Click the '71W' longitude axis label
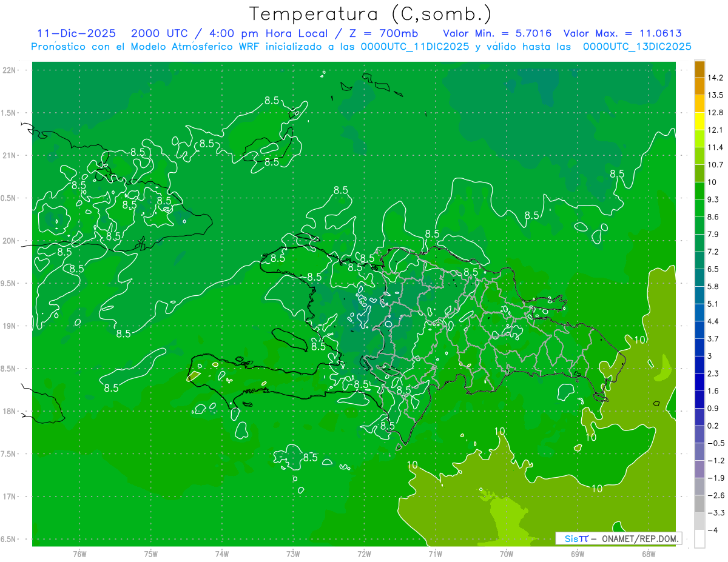 (x=435, y=554)
